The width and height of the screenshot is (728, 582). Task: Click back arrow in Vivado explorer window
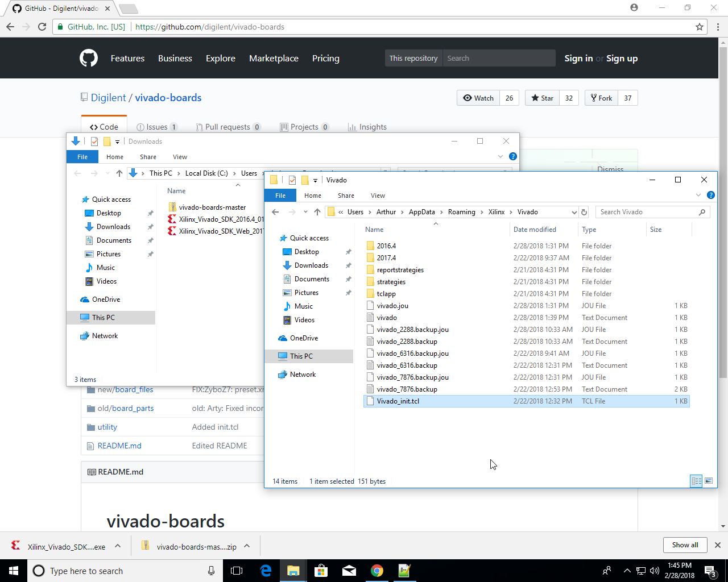click(x=275, y=212)
